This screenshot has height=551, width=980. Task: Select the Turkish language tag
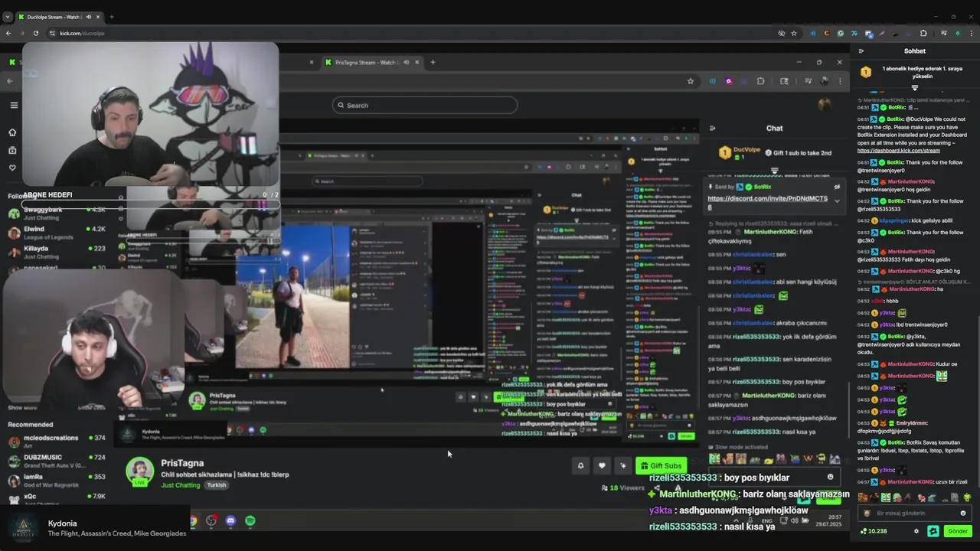pos(217,485)
